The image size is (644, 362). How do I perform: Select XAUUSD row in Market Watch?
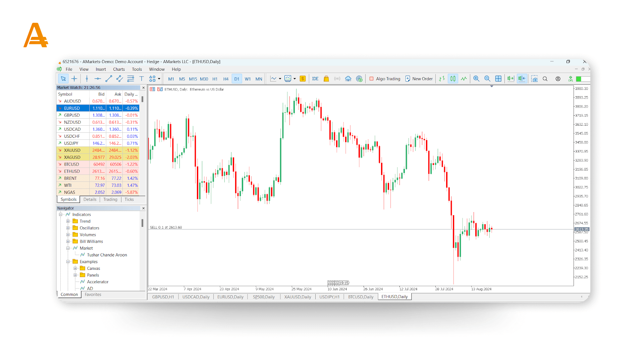pos(72,150)
